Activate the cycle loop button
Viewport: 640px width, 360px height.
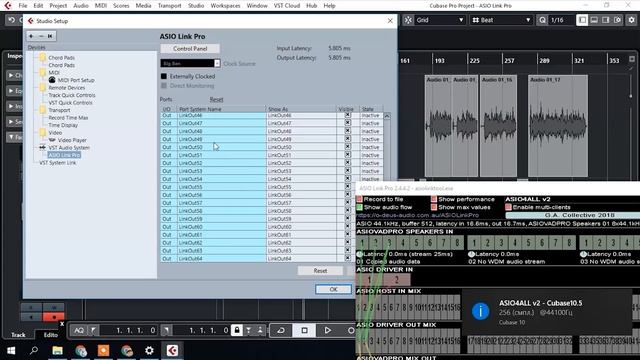coord(281,330)
